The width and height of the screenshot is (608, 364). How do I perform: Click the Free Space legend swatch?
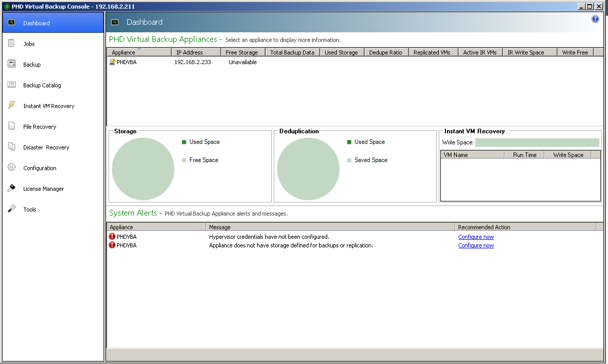coord(184,160)
